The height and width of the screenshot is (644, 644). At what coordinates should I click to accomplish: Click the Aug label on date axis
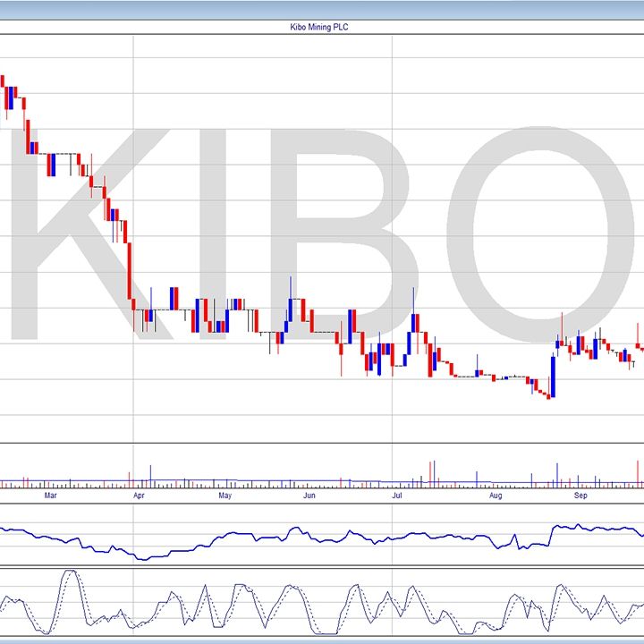pyautogui.click(x=496, y=494)
